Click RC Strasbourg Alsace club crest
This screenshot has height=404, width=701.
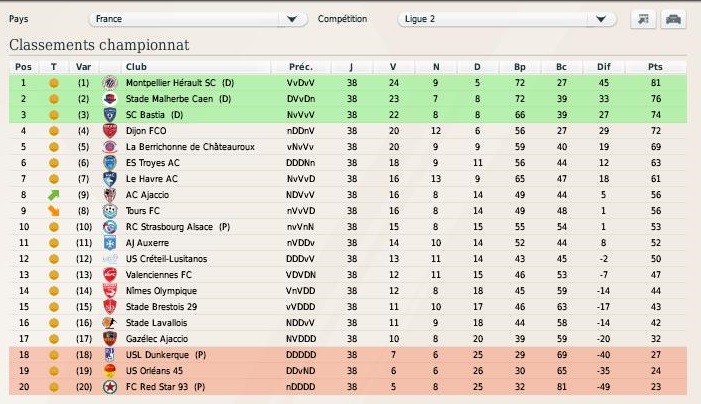point(110,227)
